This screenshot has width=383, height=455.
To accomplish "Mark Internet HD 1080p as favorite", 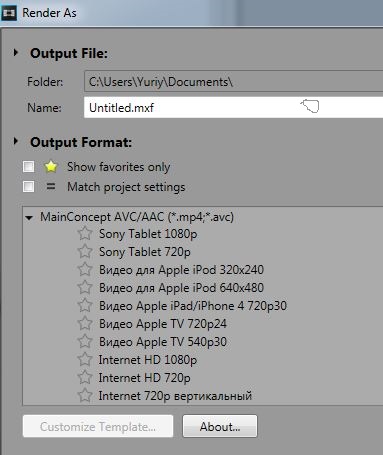I will pyautogui.click(x=85, y=360).
